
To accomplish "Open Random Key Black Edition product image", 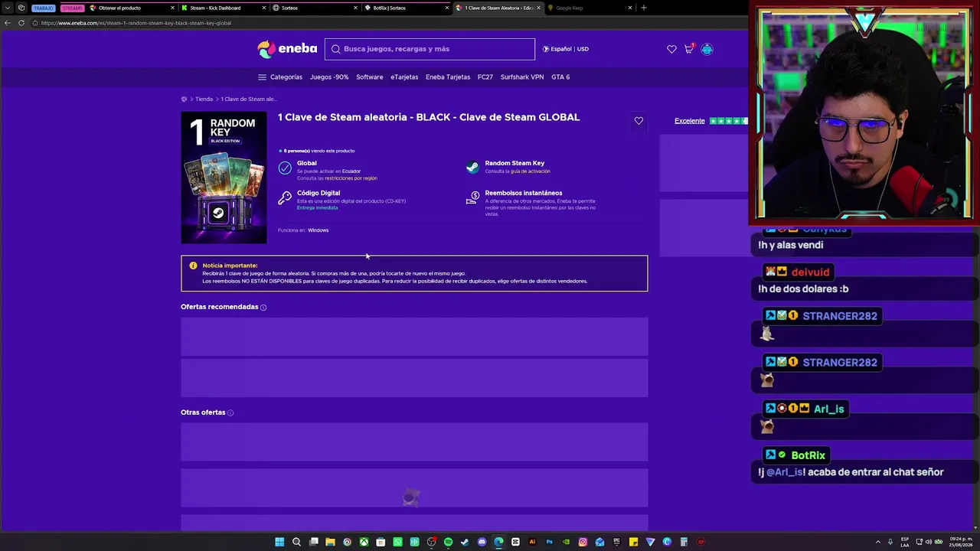I will click(x=224, y=178).
